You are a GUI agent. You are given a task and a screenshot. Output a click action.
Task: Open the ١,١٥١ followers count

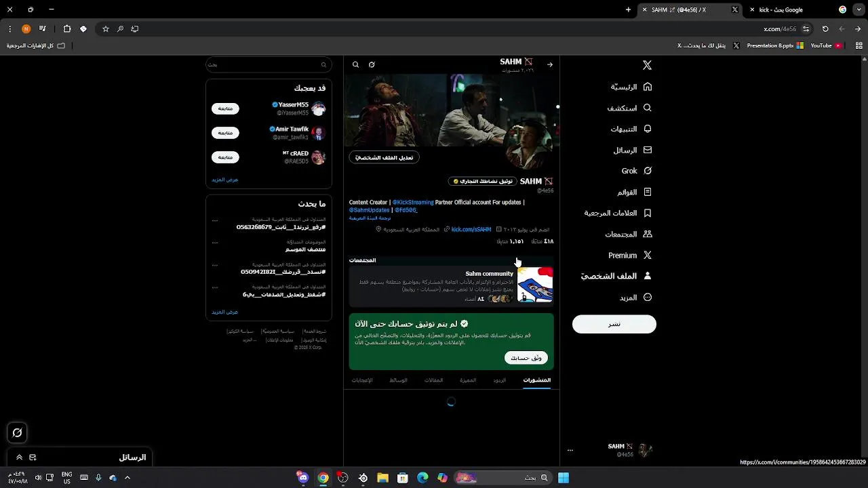tap(511, 241)
